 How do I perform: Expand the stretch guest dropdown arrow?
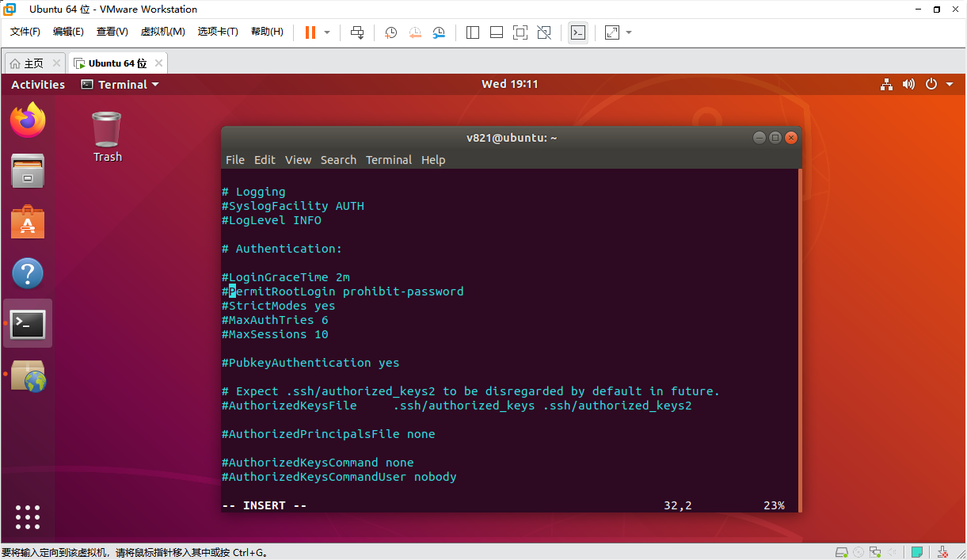pos(629,32)
